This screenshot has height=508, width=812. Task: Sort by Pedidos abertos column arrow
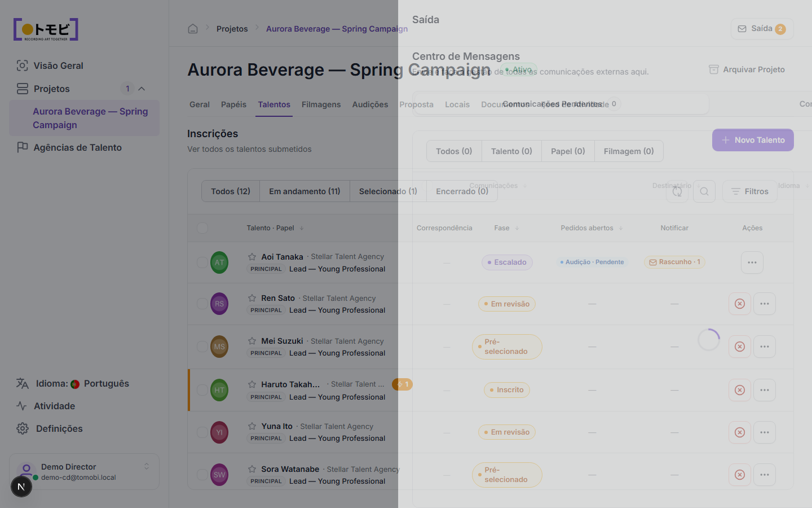[x=621, y=228]
